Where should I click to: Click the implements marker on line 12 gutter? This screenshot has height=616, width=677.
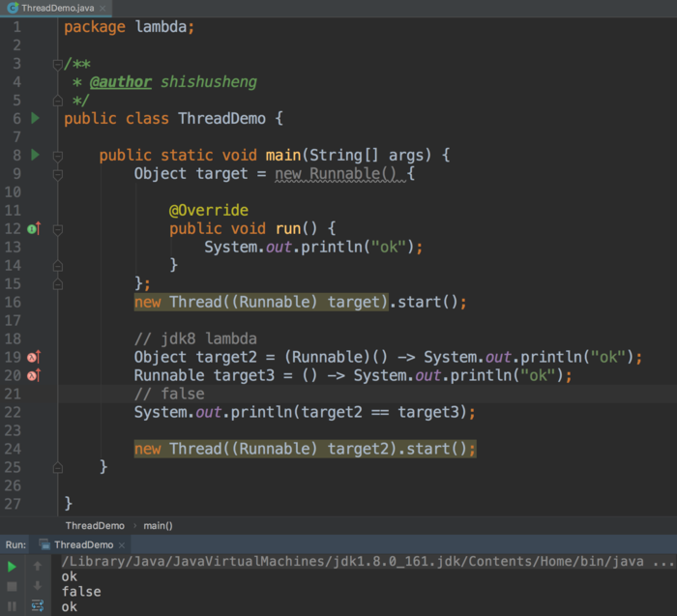(x=34, y=228)
